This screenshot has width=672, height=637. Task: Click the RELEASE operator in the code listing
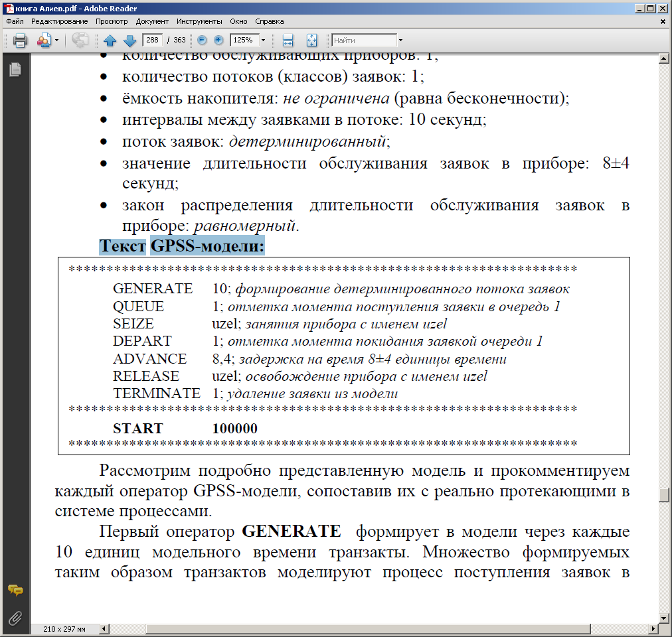145,376
